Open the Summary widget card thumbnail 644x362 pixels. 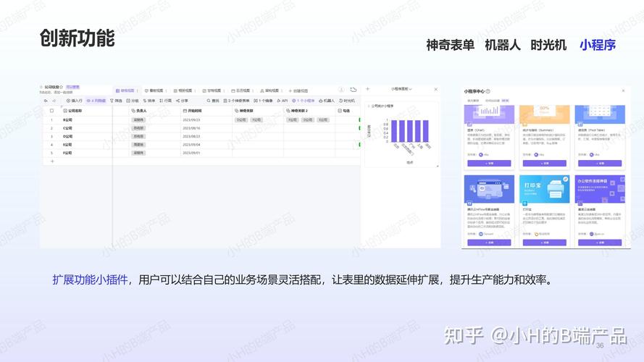(x=544, y=114)
